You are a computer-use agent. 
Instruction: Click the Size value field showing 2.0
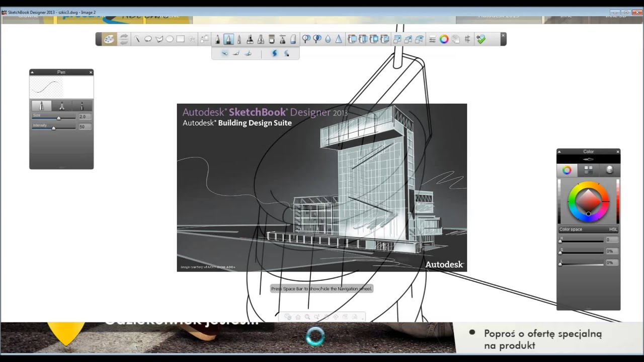(x=85, y=117)
